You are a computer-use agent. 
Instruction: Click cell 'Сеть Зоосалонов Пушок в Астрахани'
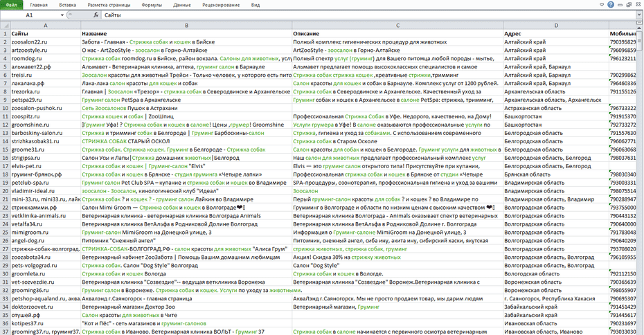tap(186, 108)
